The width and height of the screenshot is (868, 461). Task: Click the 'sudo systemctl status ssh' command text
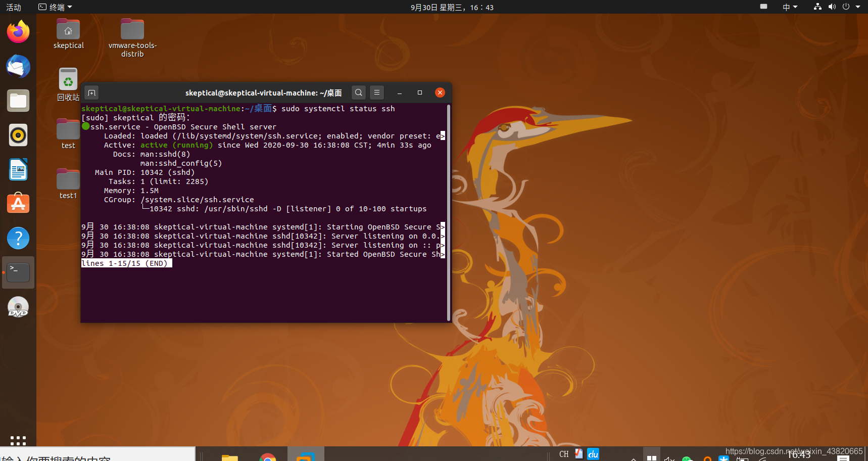point(338,109)
